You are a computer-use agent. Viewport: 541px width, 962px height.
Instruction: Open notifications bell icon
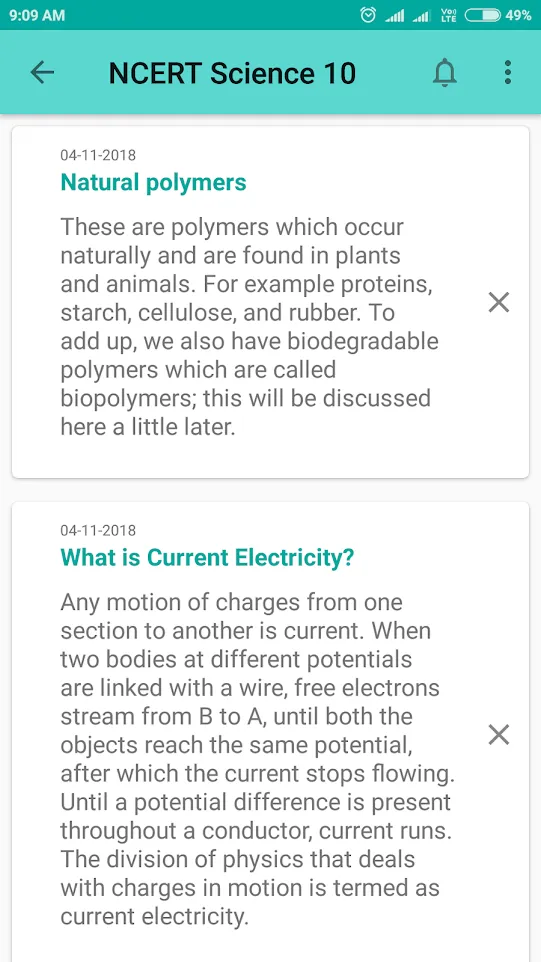pyautogui.click(x=445, y=74)
